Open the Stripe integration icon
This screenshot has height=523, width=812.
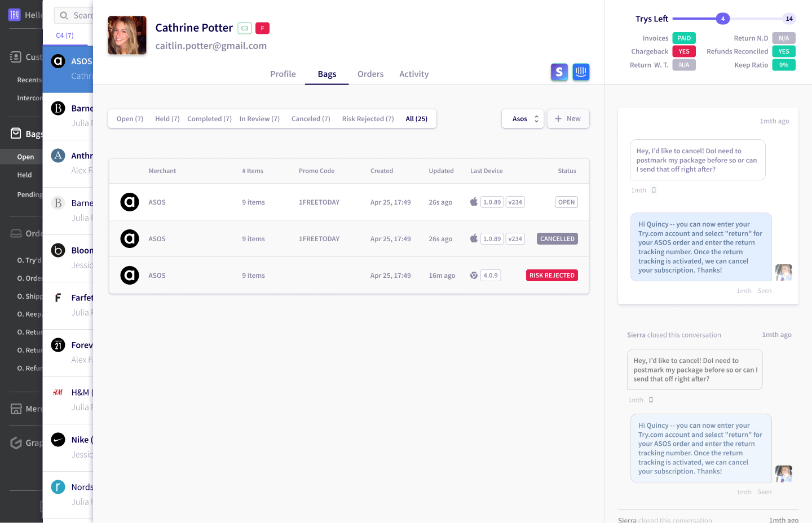(x=559, y=72)
